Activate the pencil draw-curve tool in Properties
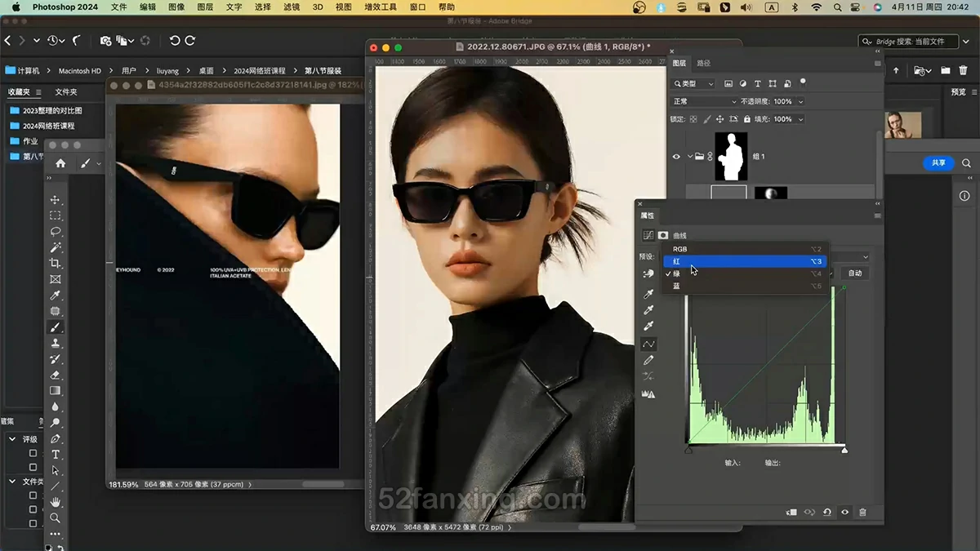This screenshot has height=551, width=980. coord(648,360)
